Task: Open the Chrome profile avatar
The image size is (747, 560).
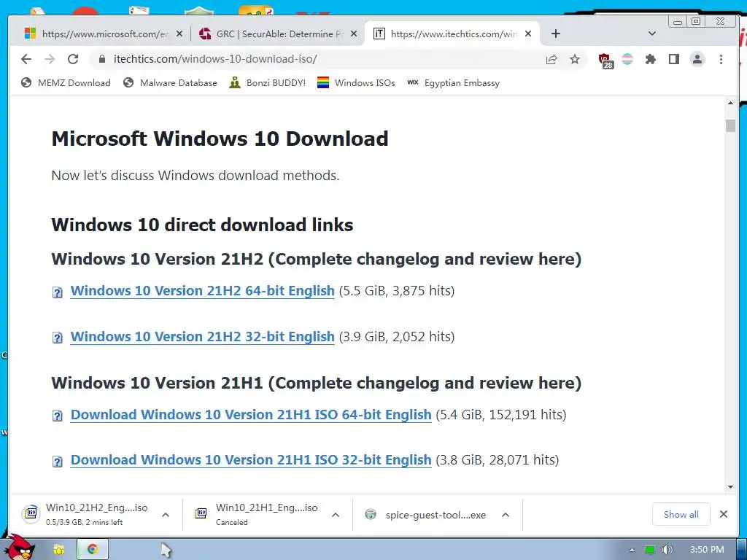Action: pyautogui.click(x=697, y=59)
